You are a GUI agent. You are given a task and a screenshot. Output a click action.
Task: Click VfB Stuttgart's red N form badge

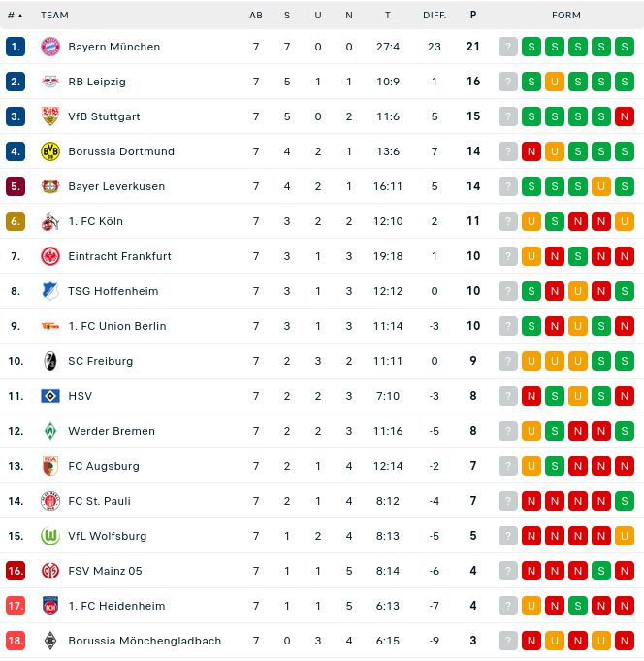coord(625,116)
